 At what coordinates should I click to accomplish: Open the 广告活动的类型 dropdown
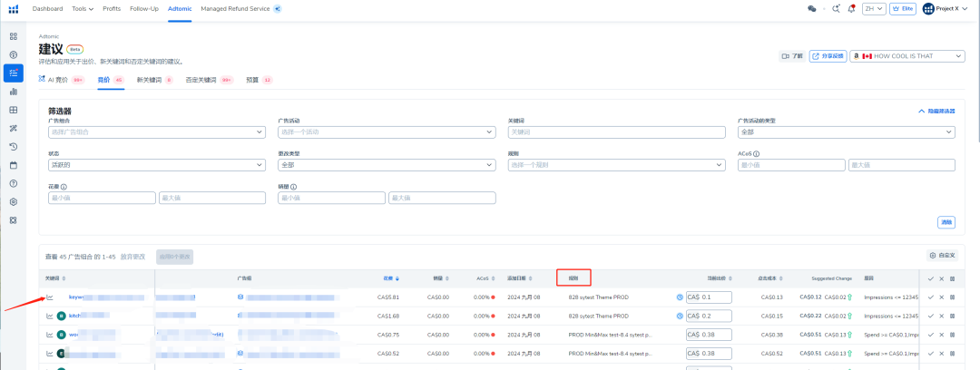(x=847, y=131)
